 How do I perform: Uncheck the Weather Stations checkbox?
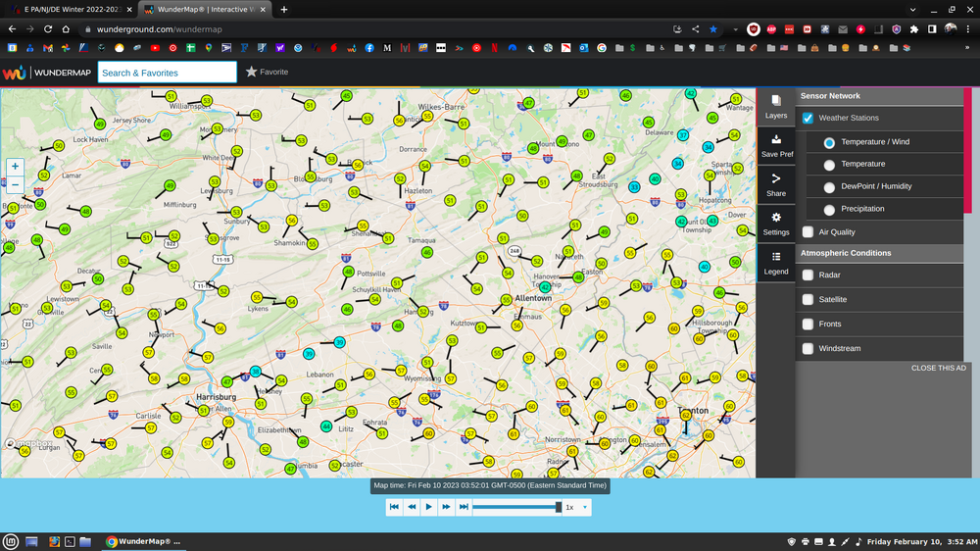pos(808,119)
